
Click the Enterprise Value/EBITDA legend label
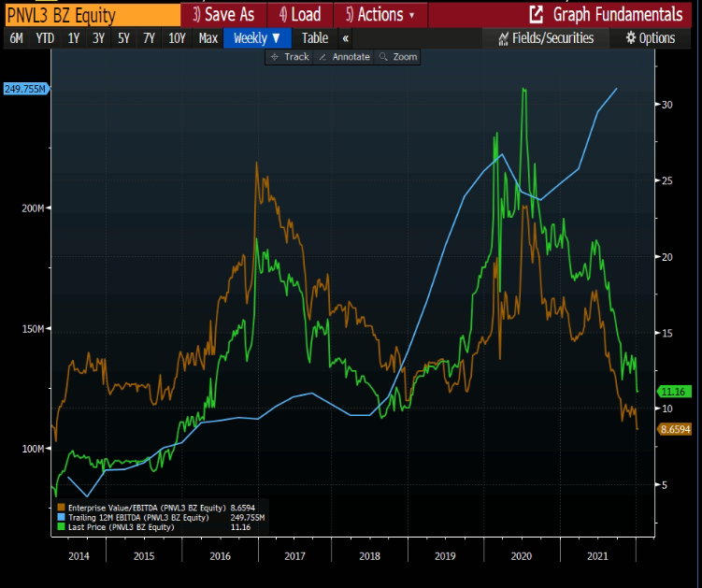tap(148, 508)
